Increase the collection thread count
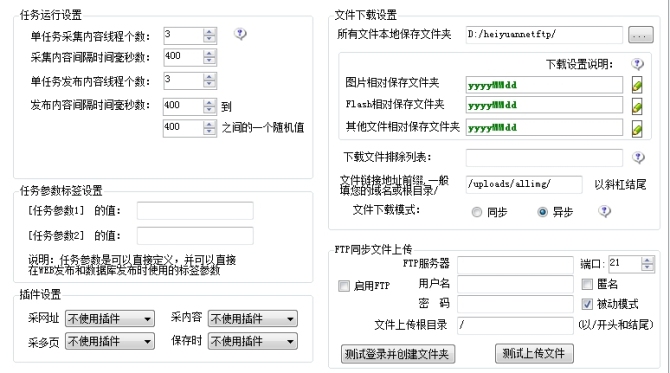Screen dimensions: 670x373 (209, 32)
